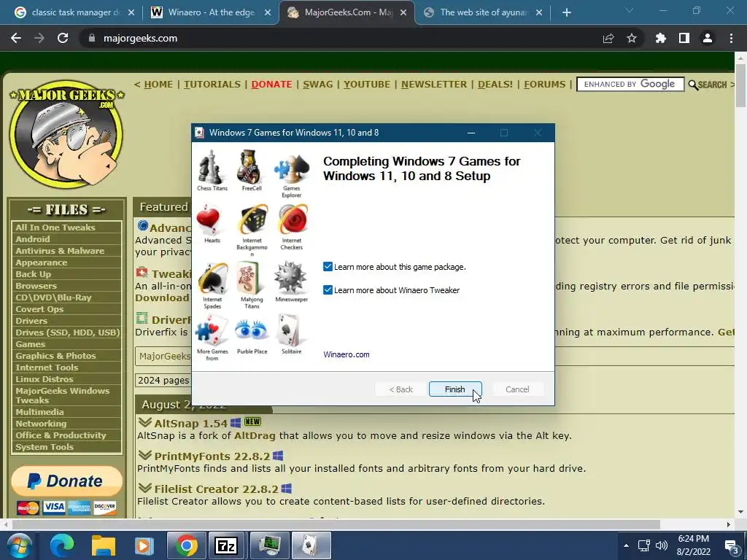Open a new Chrome tab
The height and width of the screenshot is (560, 747).
(566, 12)
